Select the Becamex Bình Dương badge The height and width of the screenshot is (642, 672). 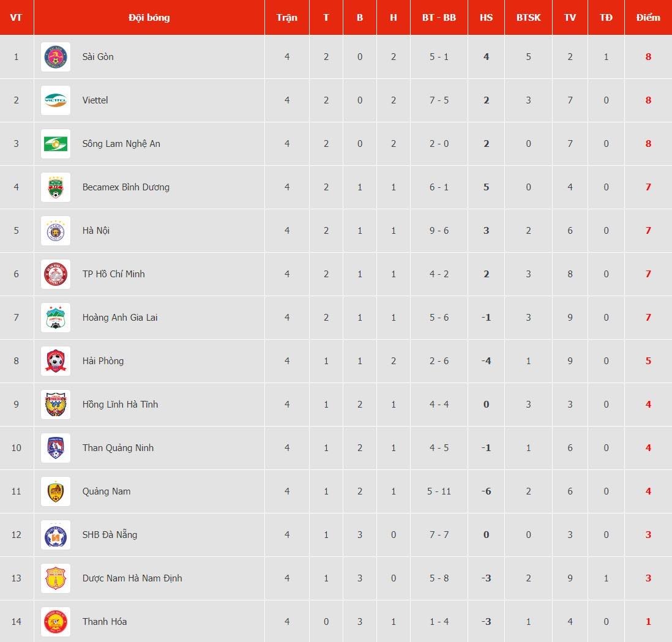click(55, 187)
